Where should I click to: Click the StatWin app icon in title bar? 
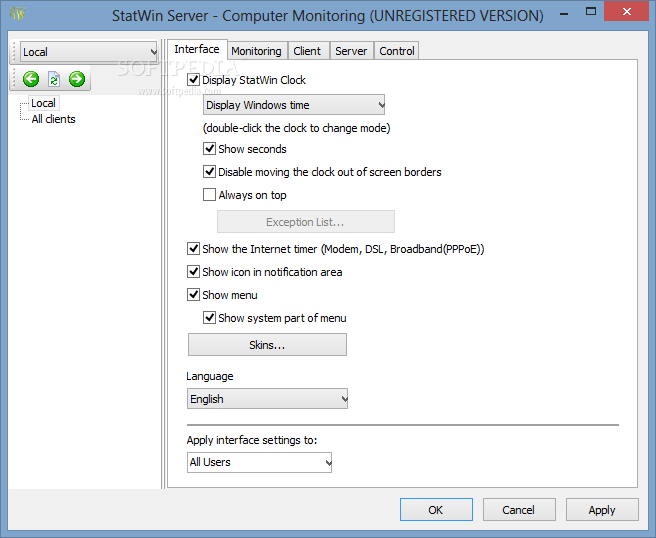click(x=18, y=14)
